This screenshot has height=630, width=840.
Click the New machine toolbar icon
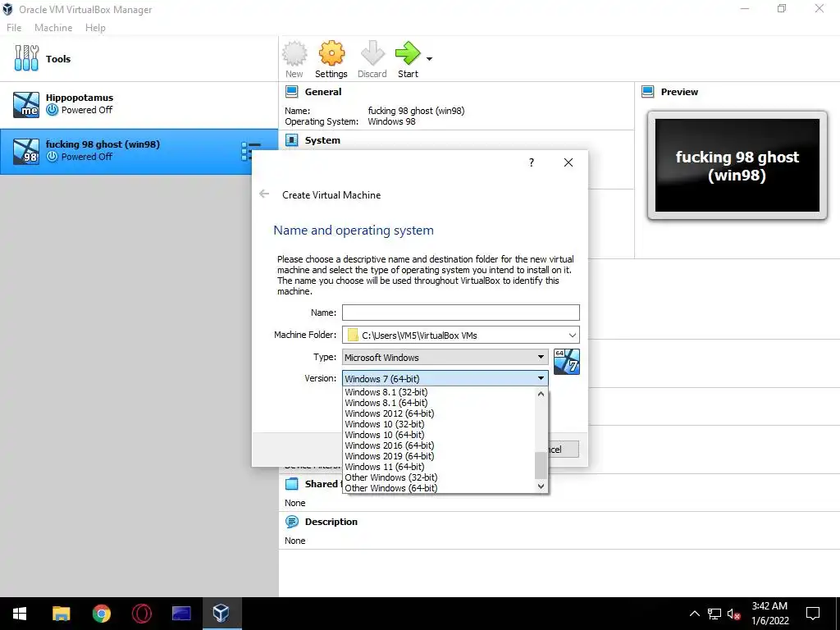tap(294, 59)
